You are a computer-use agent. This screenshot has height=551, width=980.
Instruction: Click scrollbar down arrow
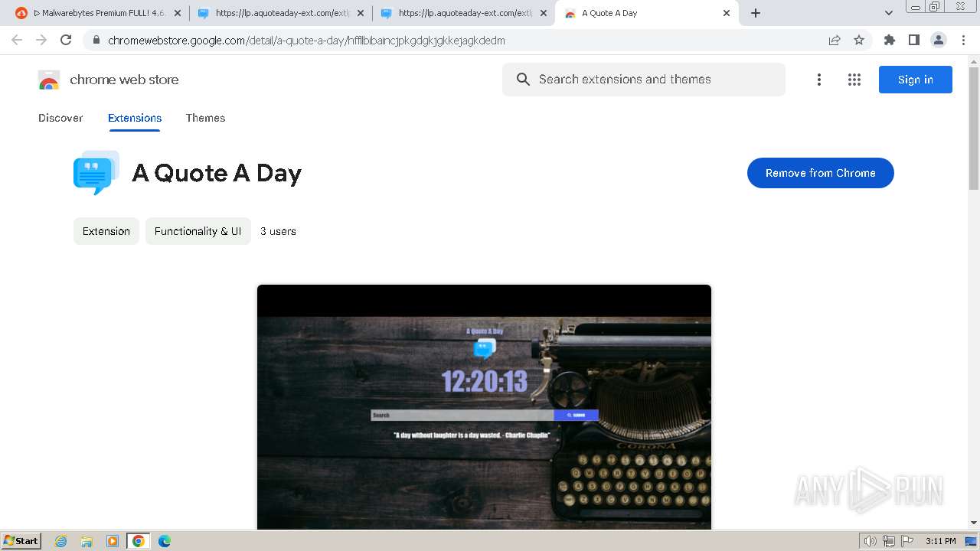pos(974,523)
